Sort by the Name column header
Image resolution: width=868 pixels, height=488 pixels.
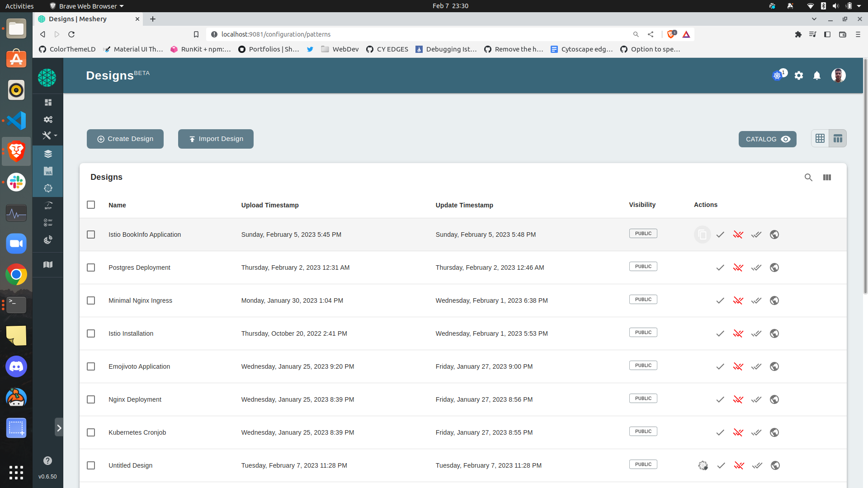coord(117,205)
